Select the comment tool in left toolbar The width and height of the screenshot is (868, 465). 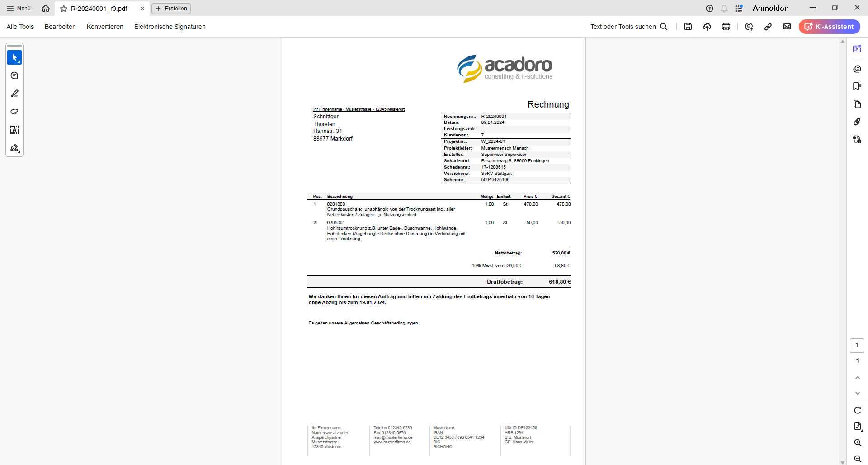(x=14, y=75)
